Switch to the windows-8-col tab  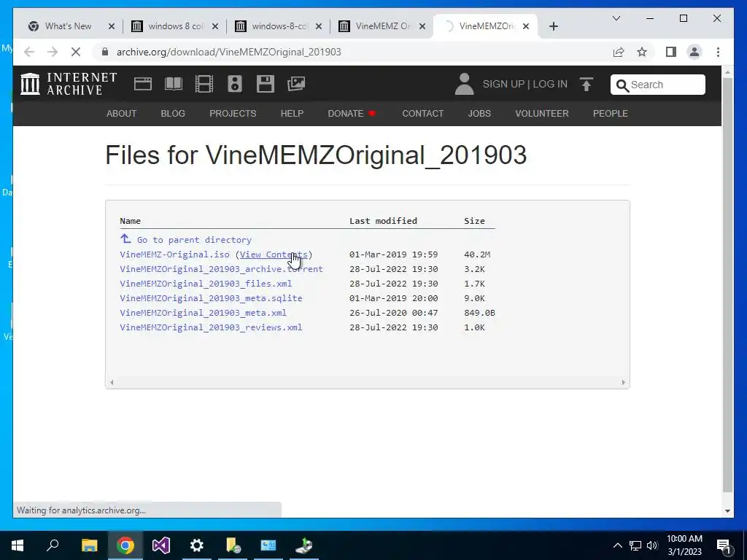point(279,26)
